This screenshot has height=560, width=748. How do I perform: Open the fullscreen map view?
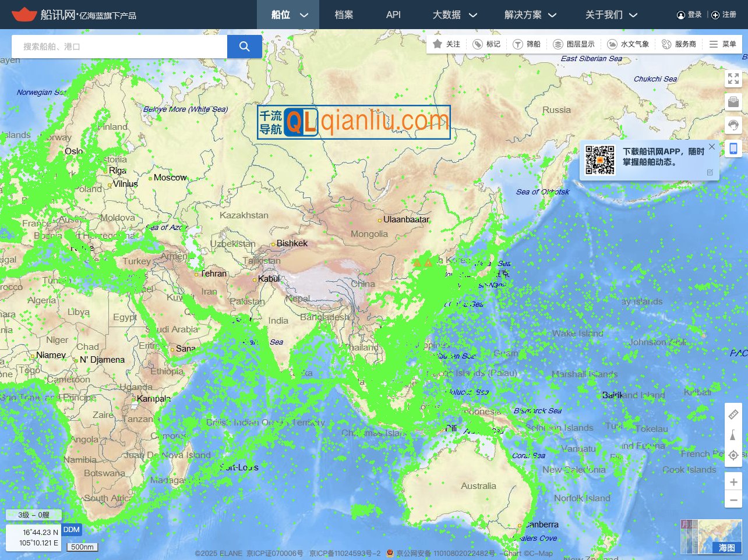(x=733, y=79)
